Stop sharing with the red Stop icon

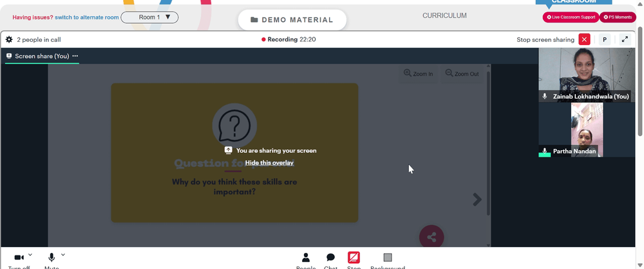[354, 257]
